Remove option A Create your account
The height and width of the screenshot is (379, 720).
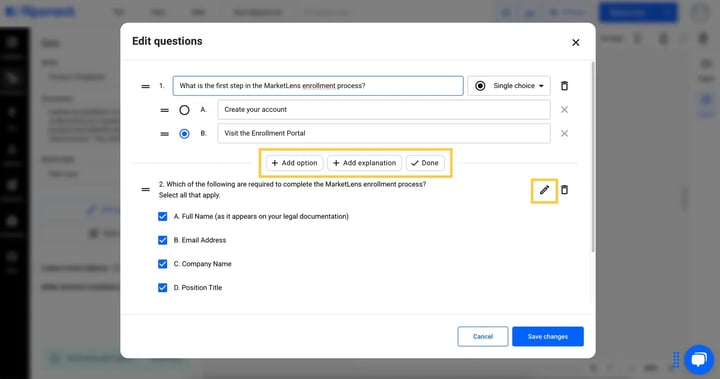point(564,110)
